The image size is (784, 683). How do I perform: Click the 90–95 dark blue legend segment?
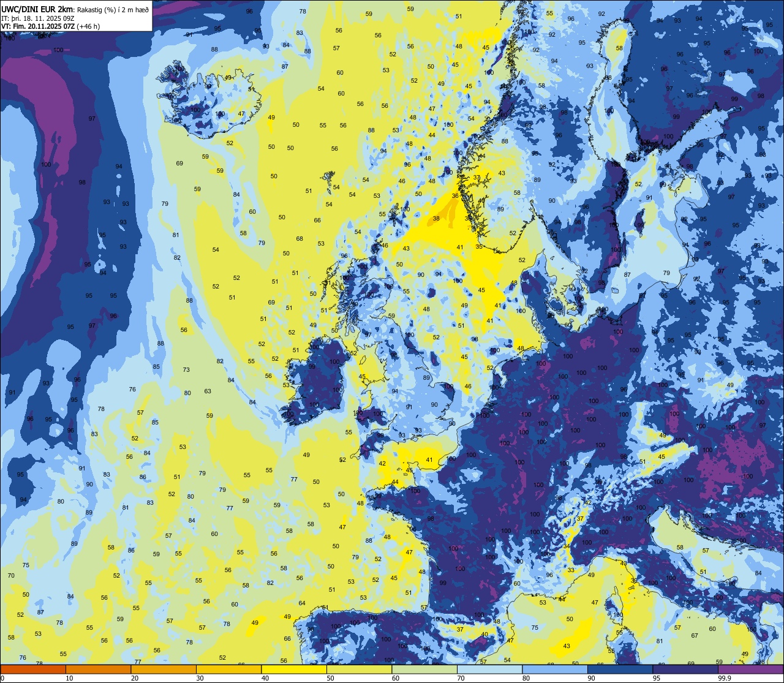coord(620,669)
